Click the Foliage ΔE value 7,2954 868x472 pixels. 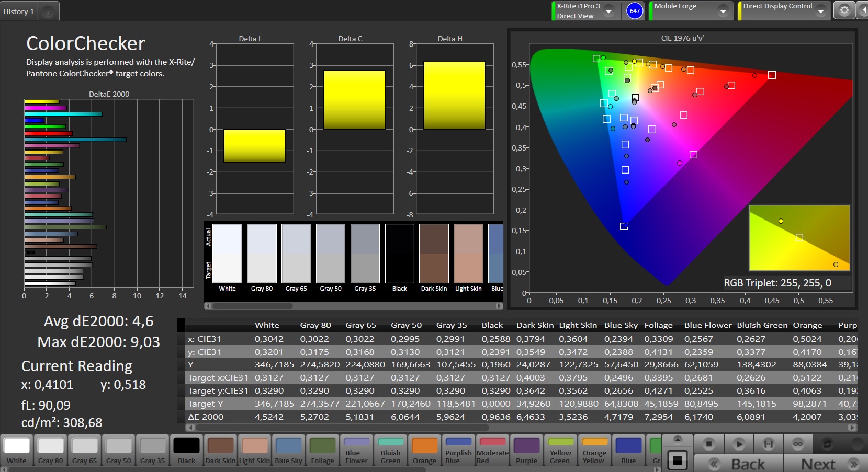pos(659,417)
